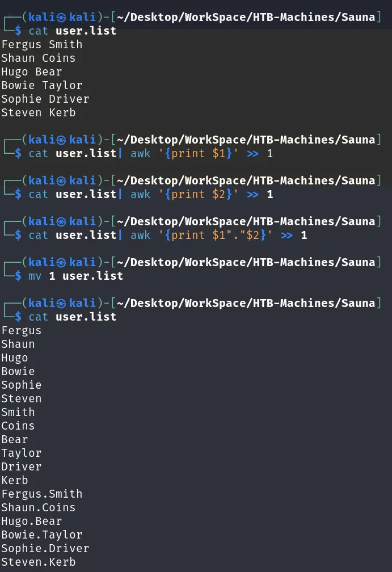Click the 'Steven.Kerb' last output line
The height and width of the screenshot is (572, 392).
point(39,562)
